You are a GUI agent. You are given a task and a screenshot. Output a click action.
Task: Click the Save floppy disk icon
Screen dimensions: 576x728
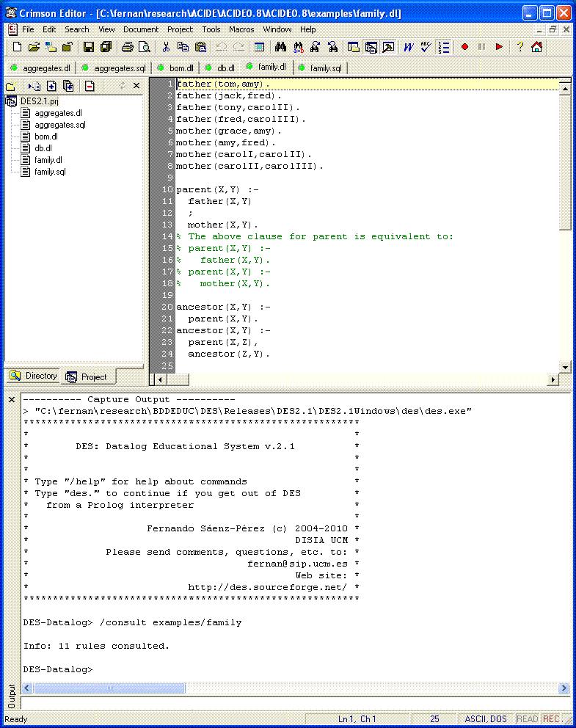[x=89, y=47]
